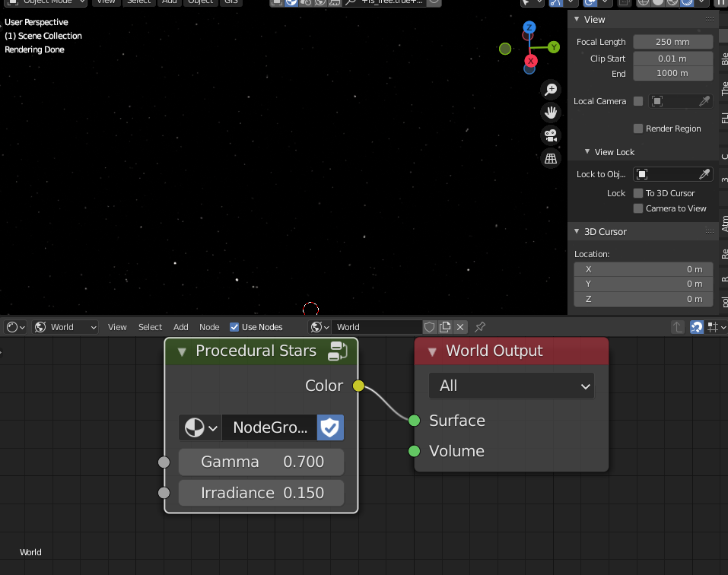Click the View panel drag grip dots

[x=710, y=20]
